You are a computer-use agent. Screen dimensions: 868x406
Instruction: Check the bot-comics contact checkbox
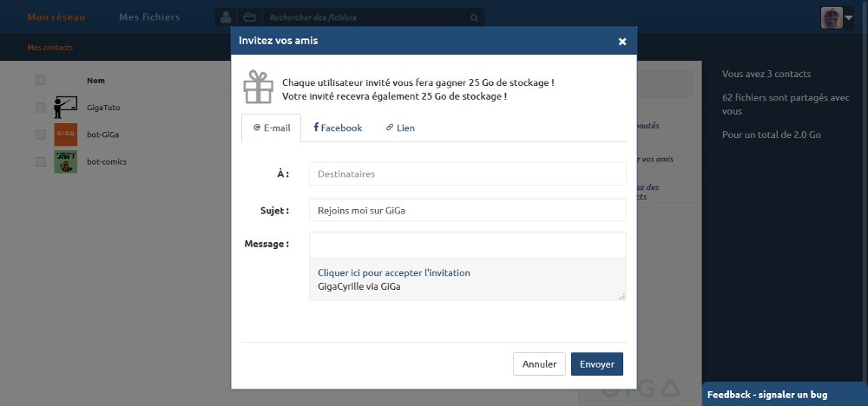41,161
